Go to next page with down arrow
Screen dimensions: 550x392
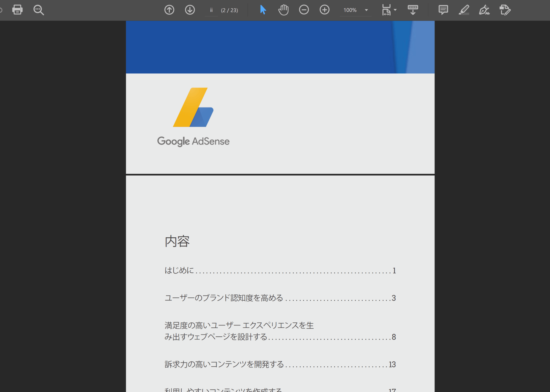(190, 10)
